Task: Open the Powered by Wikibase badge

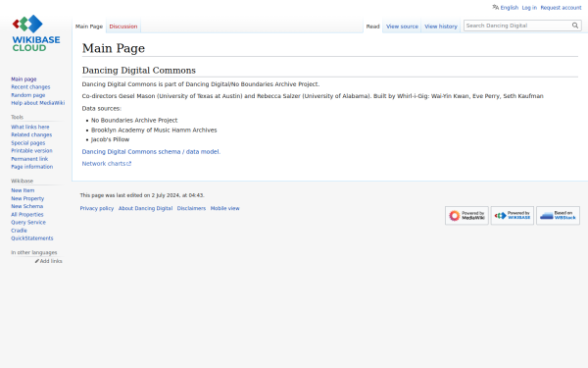Action: click(x=512, y=216)
